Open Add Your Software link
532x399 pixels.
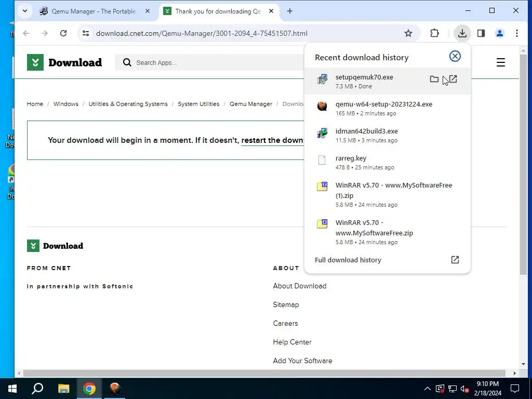tap(303, 361)
